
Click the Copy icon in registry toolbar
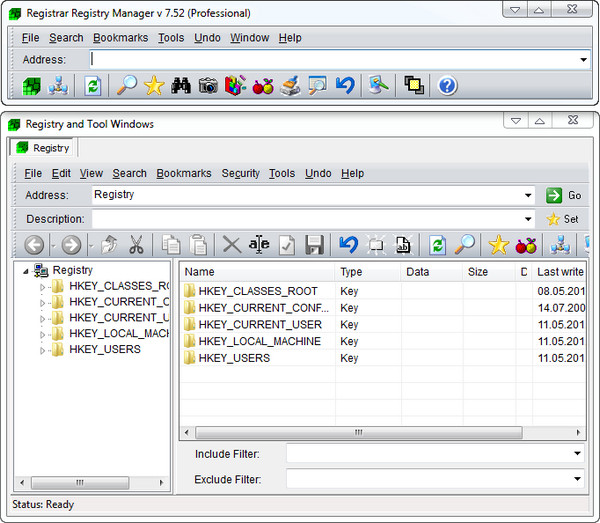point(171,244)
